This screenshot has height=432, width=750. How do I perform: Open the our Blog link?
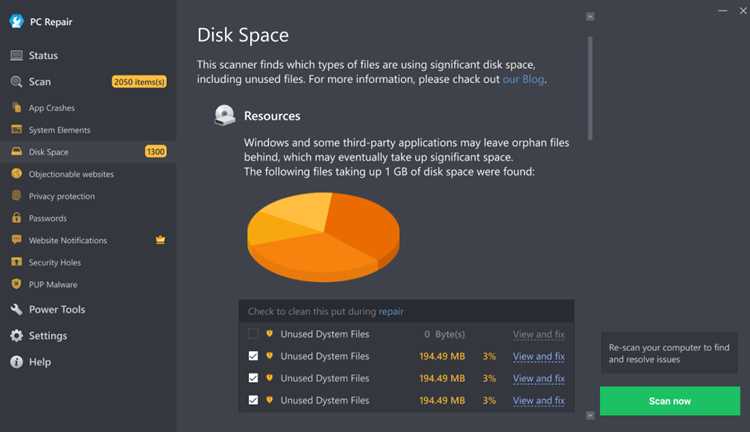pyautogui.click(x=523, y=79)
